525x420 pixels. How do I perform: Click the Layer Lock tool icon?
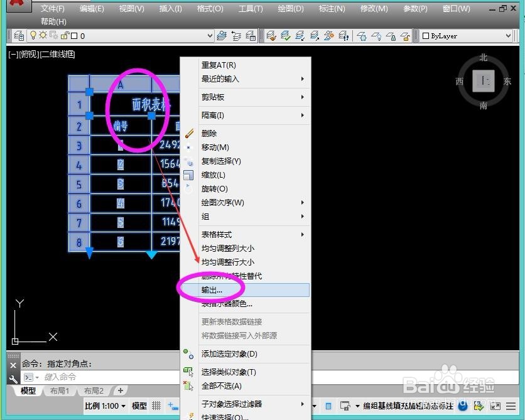tap(391, 36)
